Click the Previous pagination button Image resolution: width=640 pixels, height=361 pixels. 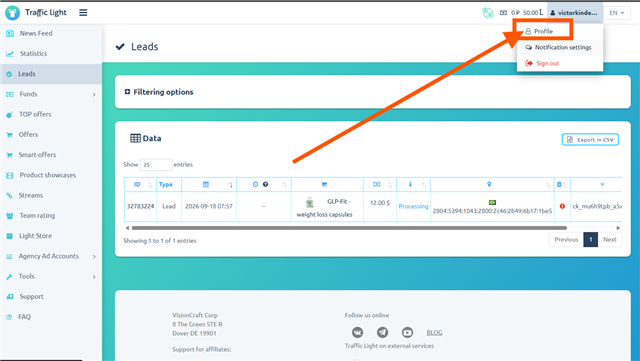pyautogui.click(x=566, y=240)
